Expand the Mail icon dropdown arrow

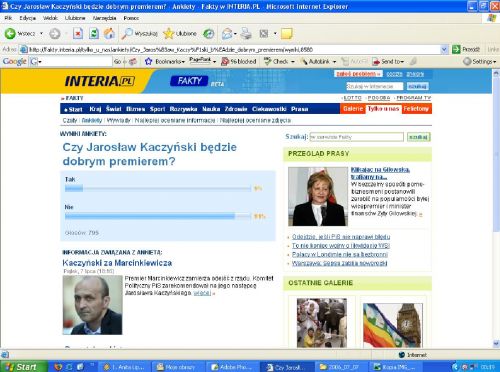tap(235, 33)
